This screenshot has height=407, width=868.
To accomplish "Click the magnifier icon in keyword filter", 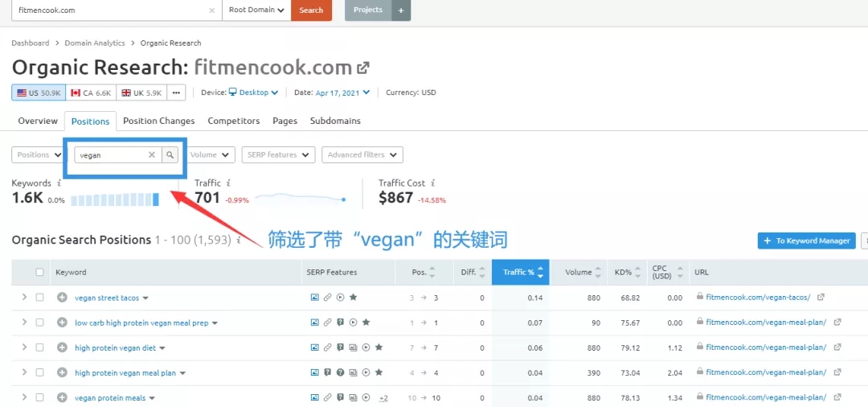I will (x=170, y=155).
